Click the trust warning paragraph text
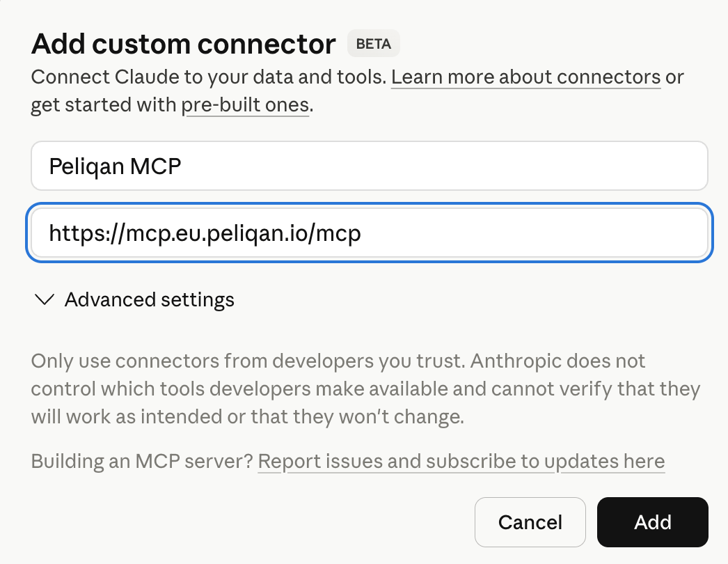The image size is (728, 564). pos(365,389)
